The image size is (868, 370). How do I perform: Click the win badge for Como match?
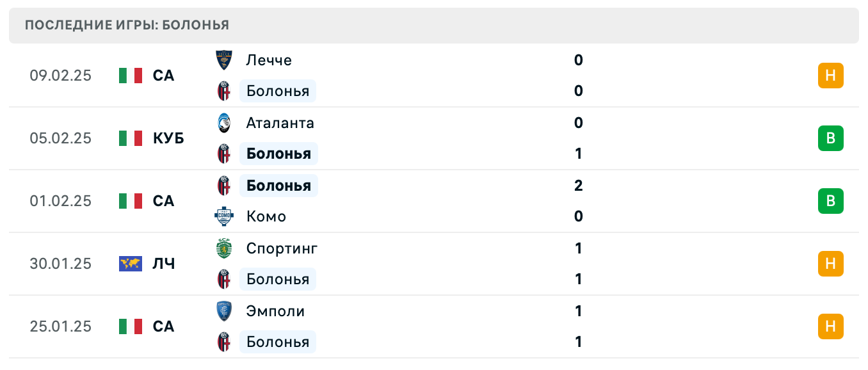(830, 201)
